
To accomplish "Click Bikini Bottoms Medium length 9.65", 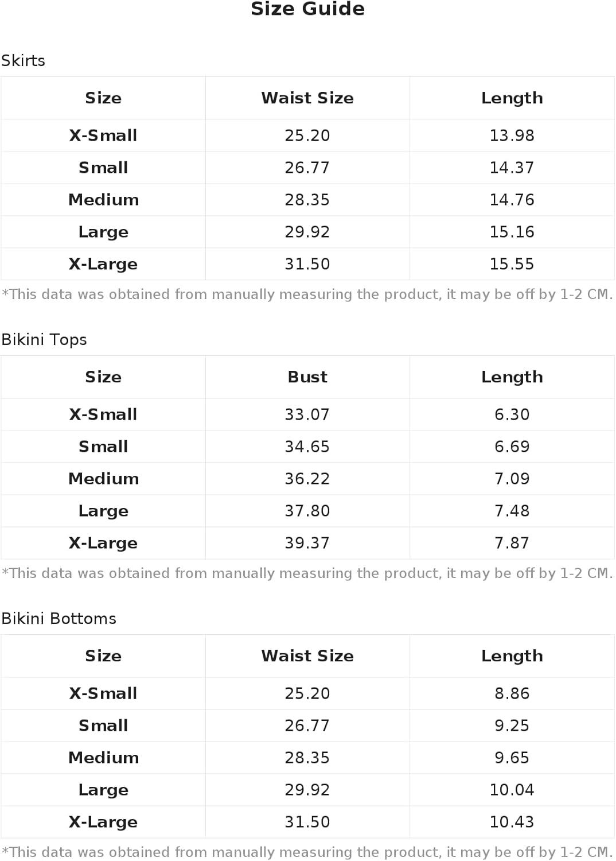I will [x=512, y=758].
